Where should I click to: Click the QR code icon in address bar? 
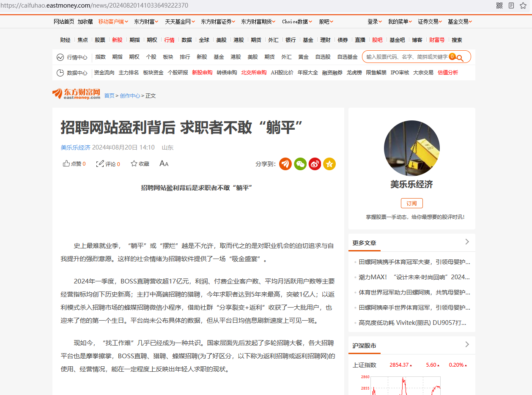[499, 5]
